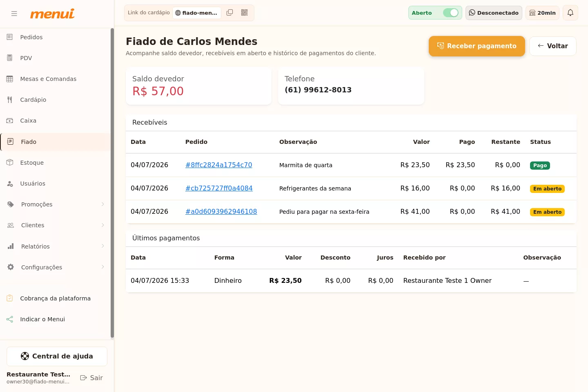
Task: Click the Estoque box icon
Action: (x=10, y=163)
